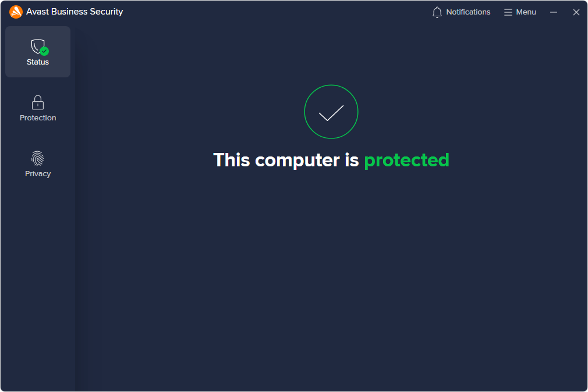588x392 pixels.
Task: Minimize the Avast window
Action: [554, 12]
